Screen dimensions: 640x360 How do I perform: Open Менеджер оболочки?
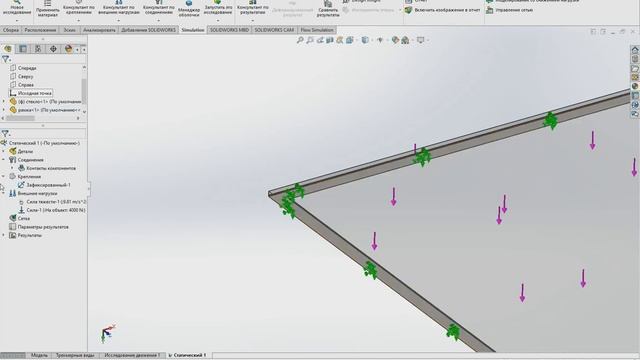(189, 9)
